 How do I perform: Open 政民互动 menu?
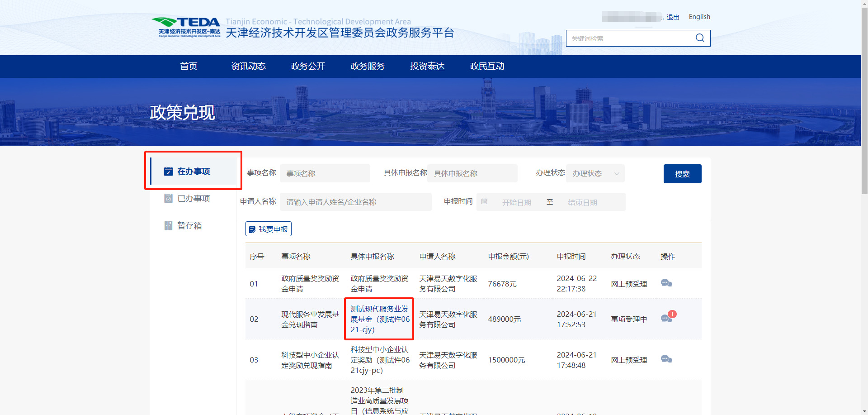coord(487,66)
